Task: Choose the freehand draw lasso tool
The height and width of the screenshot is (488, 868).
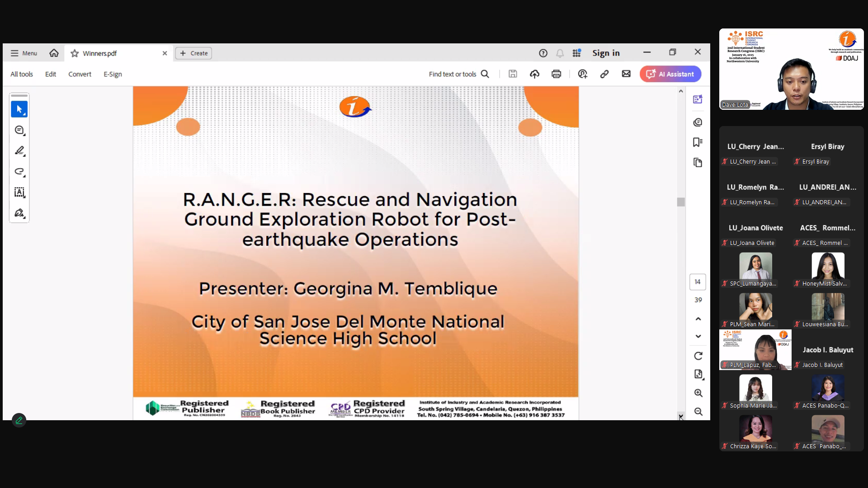Action: [19, 172]
